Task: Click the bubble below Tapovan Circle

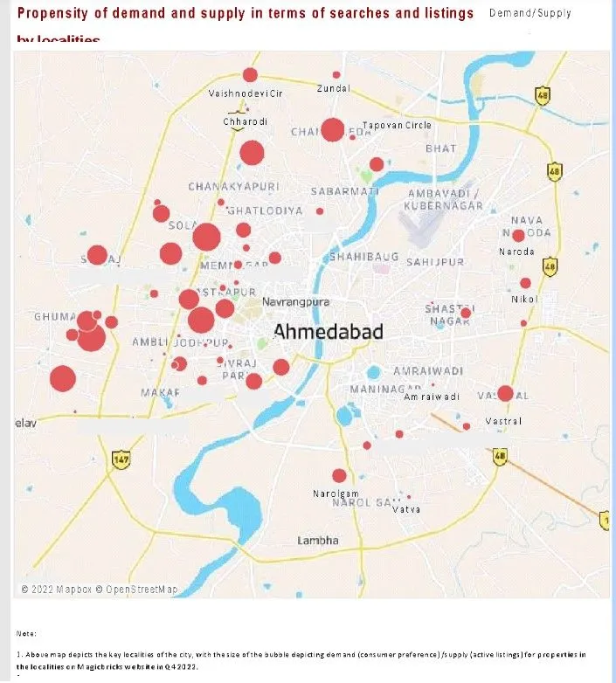Action: coord(377,164)
